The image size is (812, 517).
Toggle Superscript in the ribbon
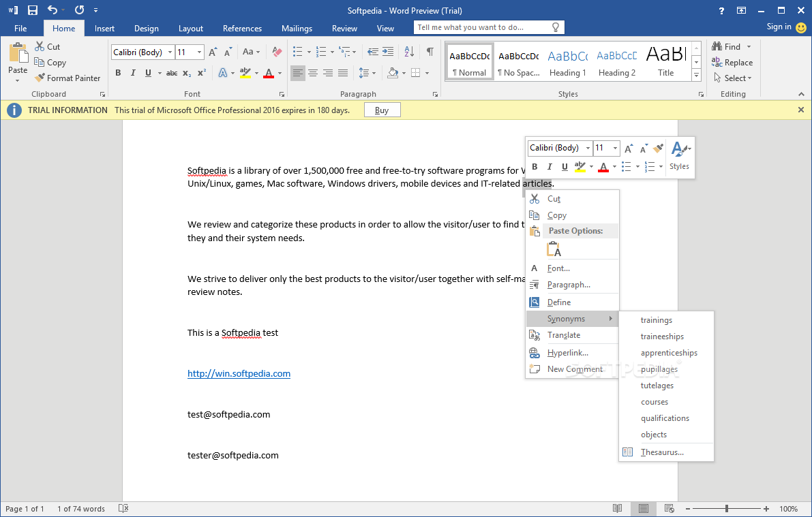click(x=202, y=73)
